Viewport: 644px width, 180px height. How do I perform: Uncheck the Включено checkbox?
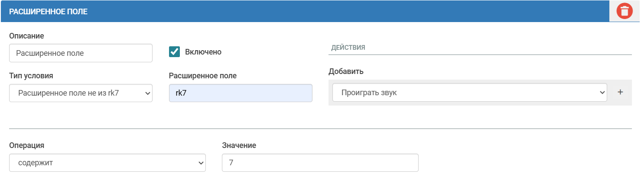pyautogui.click(x=175, y=52)
